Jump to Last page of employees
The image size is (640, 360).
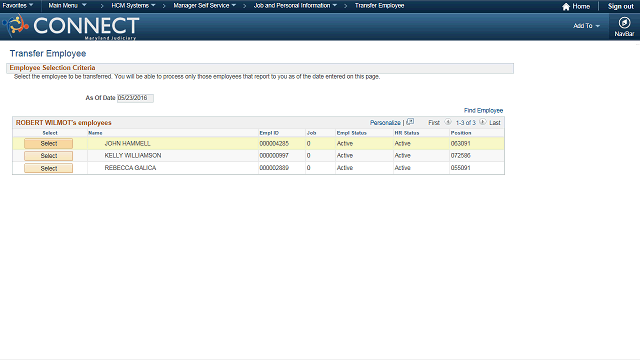pyautogui.click(x=495, y=122)
